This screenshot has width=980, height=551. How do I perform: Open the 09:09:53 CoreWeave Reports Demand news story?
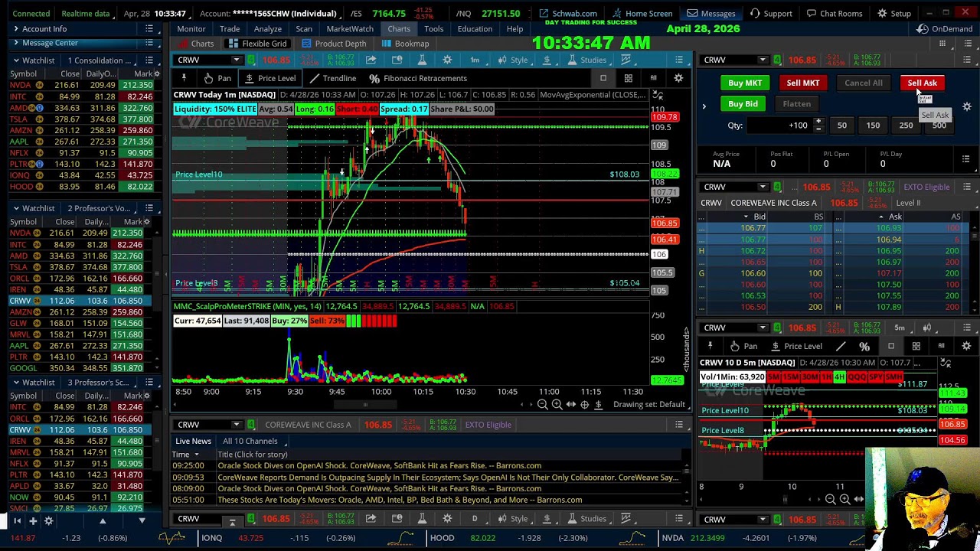tap(448, 477)
